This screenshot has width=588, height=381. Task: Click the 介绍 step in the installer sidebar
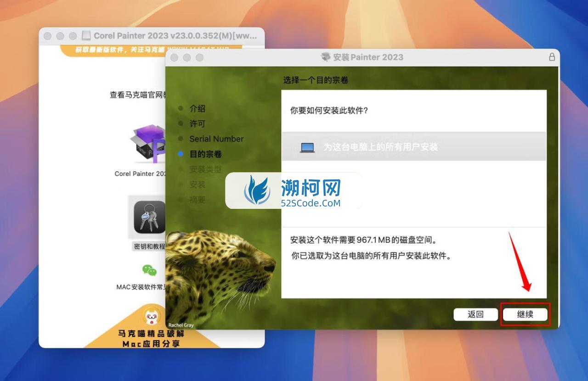(198, 109)
